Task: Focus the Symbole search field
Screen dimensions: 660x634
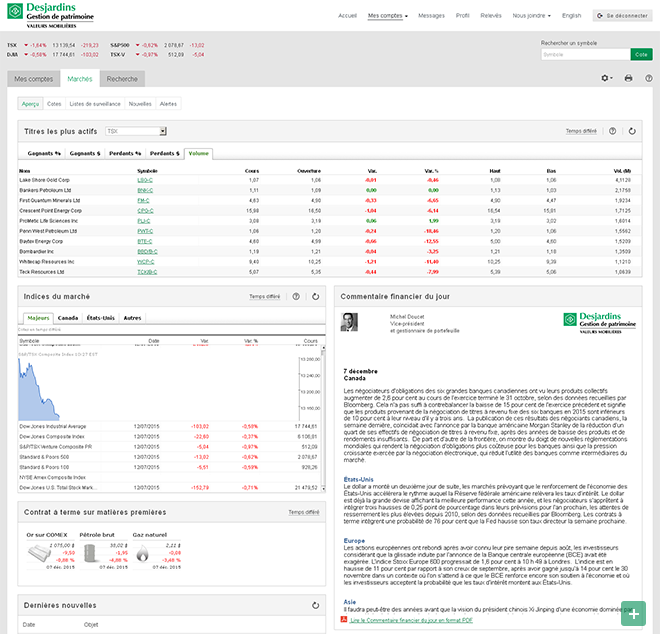Action: [x=585, y=54]
